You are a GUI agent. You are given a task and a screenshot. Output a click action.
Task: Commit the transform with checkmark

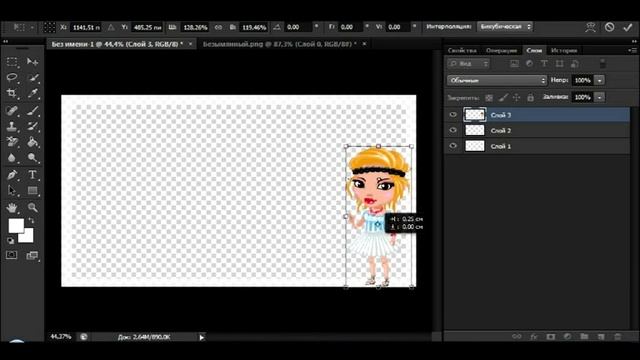click(x=627, y=27)
